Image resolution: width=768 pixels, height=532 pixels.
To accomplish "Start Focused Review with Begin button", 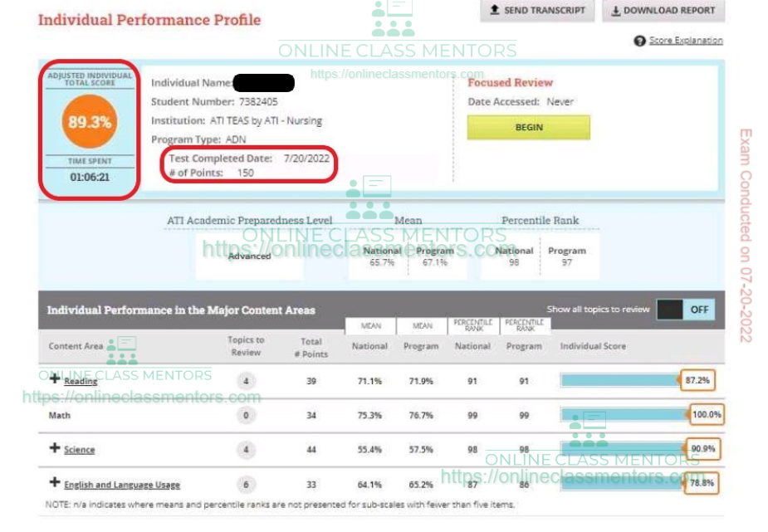I will click(529, 128).
